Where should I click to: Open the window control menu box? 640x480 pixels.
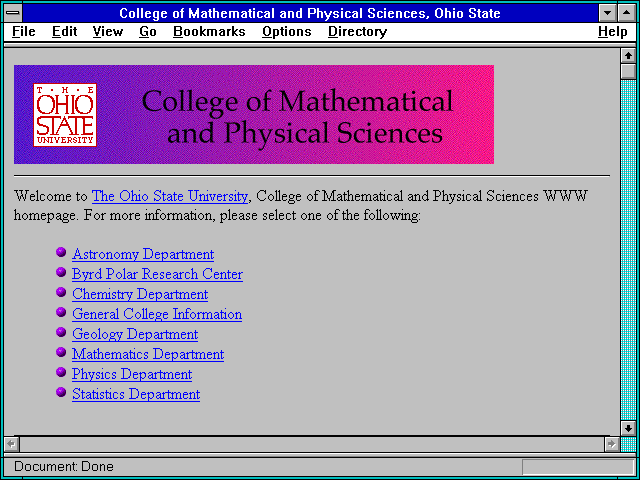[13, 13]
